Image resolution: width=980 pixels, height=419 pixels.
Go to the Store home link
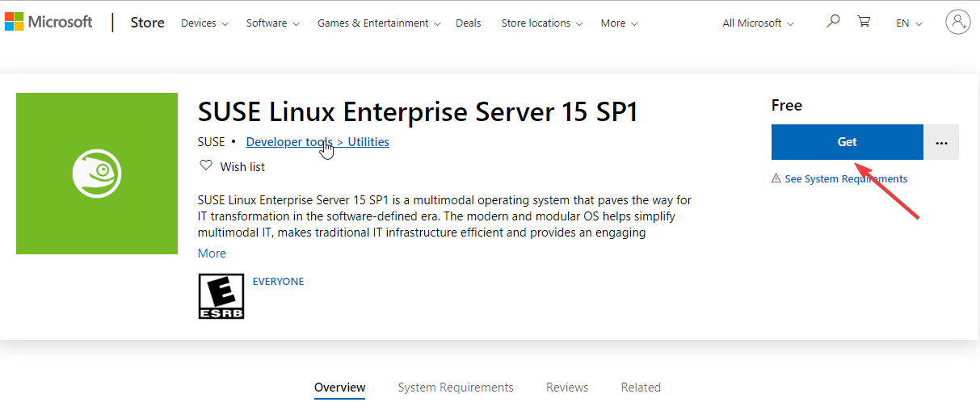(148, 23)
